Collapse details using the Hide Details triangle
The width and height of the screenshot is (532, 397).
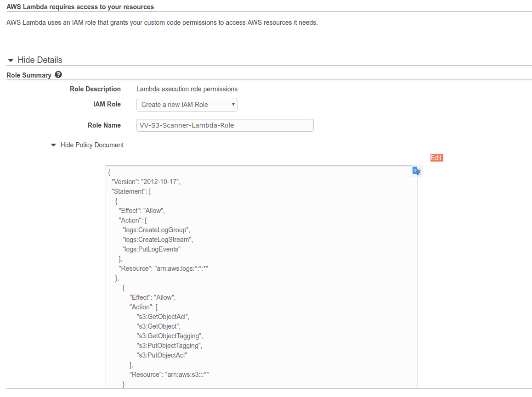click(x=11, y=61)
